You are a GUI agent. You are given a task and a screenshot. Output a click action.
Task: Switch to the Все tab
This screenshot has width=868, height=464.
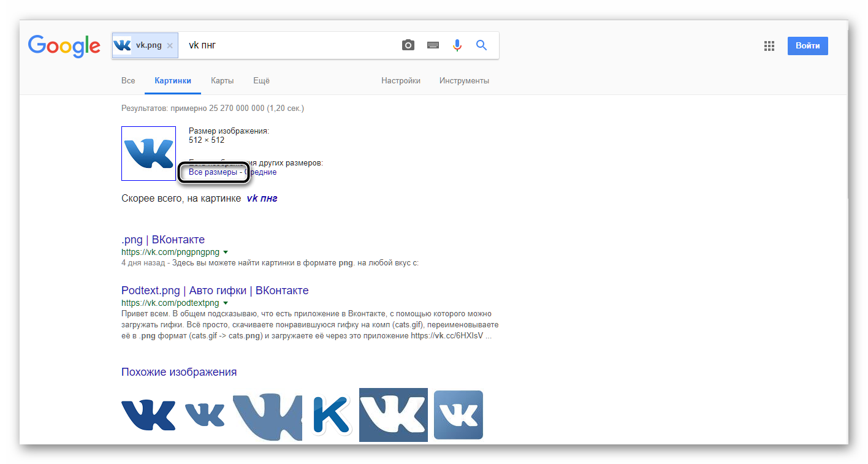[x=128, y=80]
